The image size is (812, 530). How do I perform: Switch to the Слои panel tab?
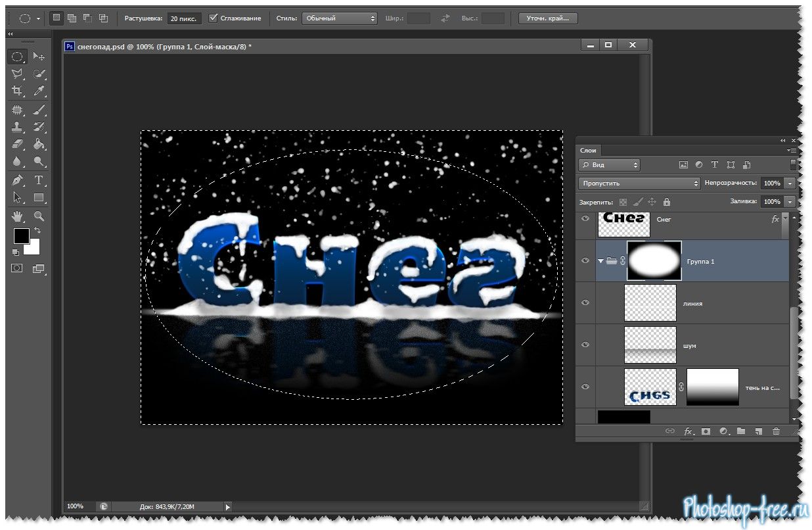click(588, 151)
